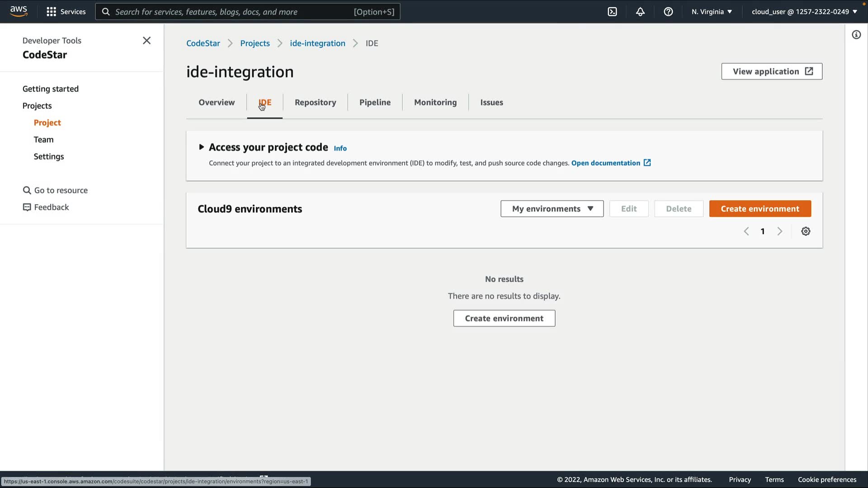
Task: Open the AWS CloudShell icon
Action: 612,12
